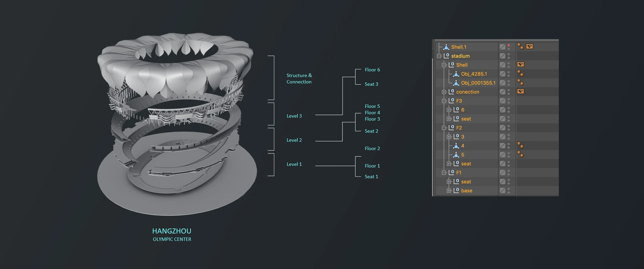Click the HANGZHOU title text
This screenshot has height=269, width=644.
coord(172,231)
